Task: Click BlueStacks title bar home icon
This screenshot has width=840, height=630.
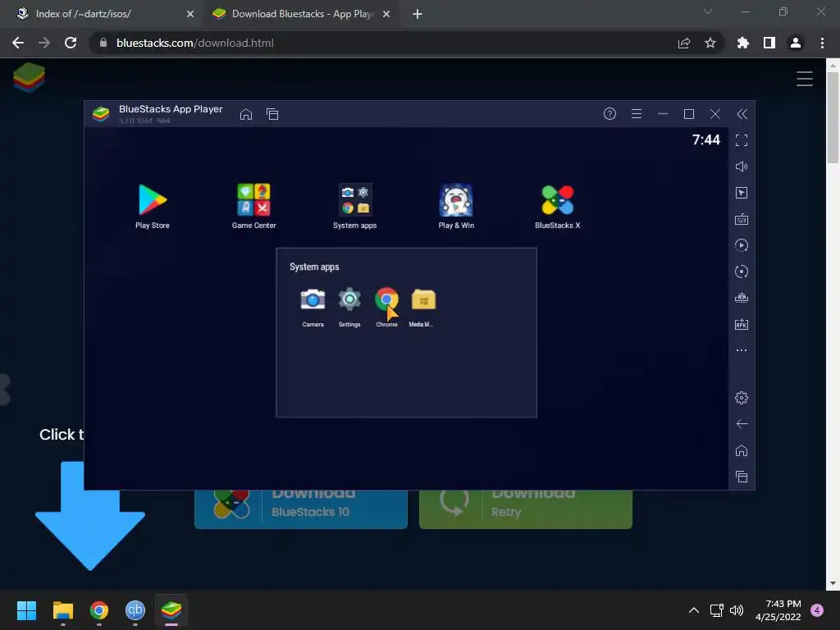Action: [246, 114]
